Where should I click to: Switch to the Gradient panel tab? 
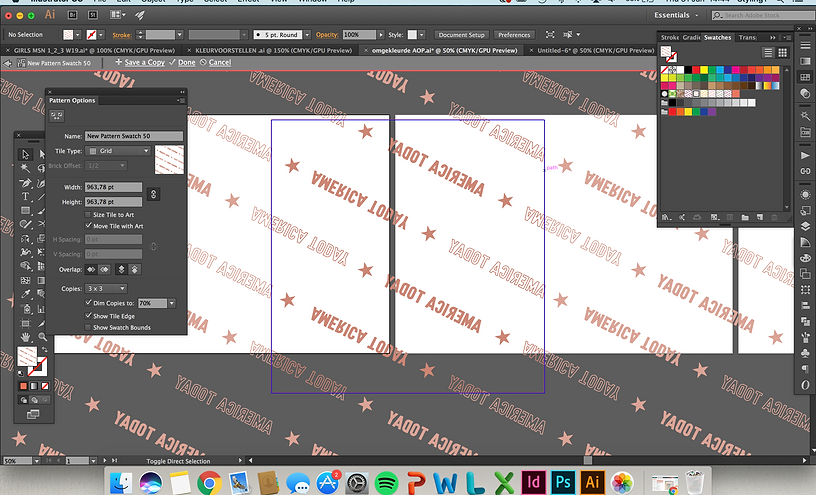(x=691, y=37)
